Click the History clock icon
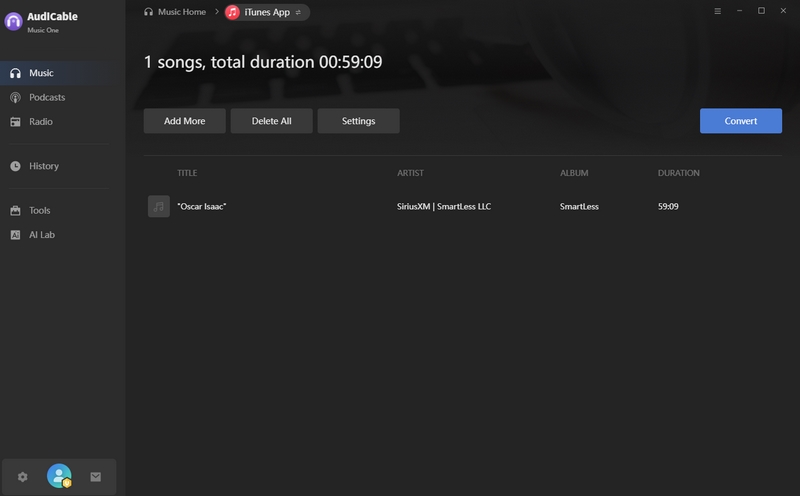Viewport: 800px width, 496px height. [x=15, y=166]
